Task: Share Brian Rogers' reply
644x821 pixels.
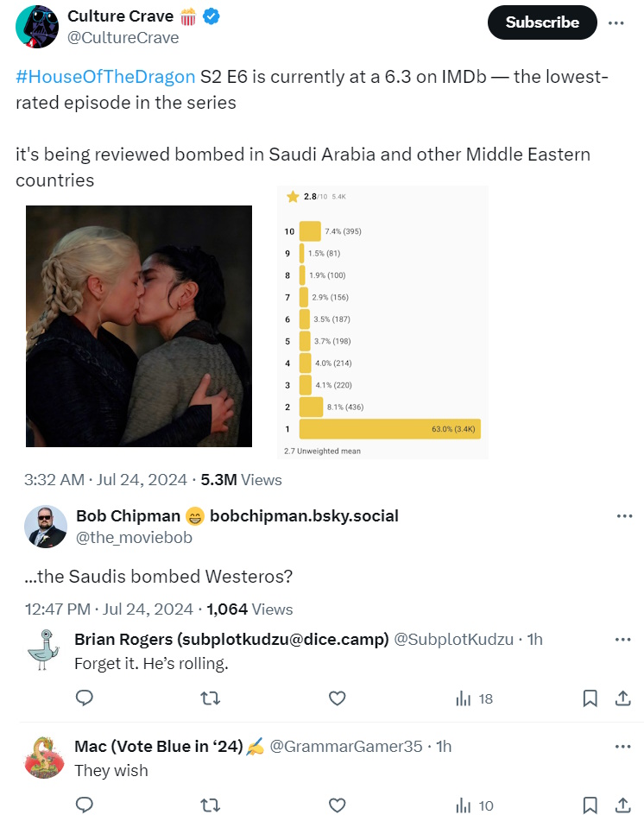Action: (x=622, y=698)
